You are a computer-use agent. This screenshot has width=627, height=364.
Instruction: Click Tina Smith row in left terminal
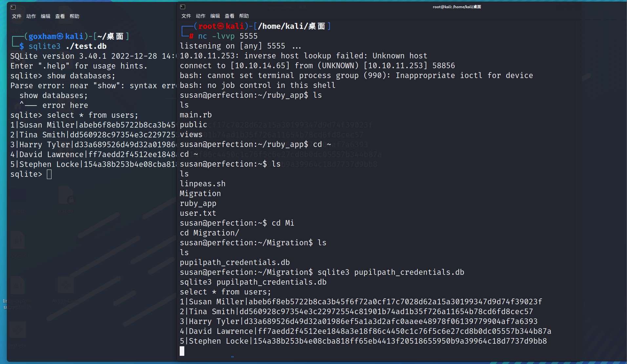click(93, 135)
